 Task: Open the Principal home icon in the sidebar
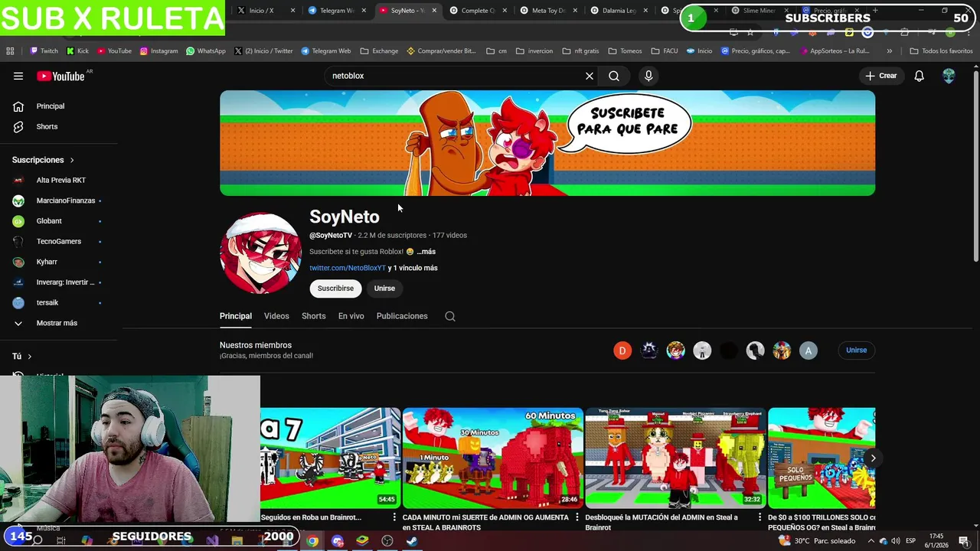(x=18, y=106)
